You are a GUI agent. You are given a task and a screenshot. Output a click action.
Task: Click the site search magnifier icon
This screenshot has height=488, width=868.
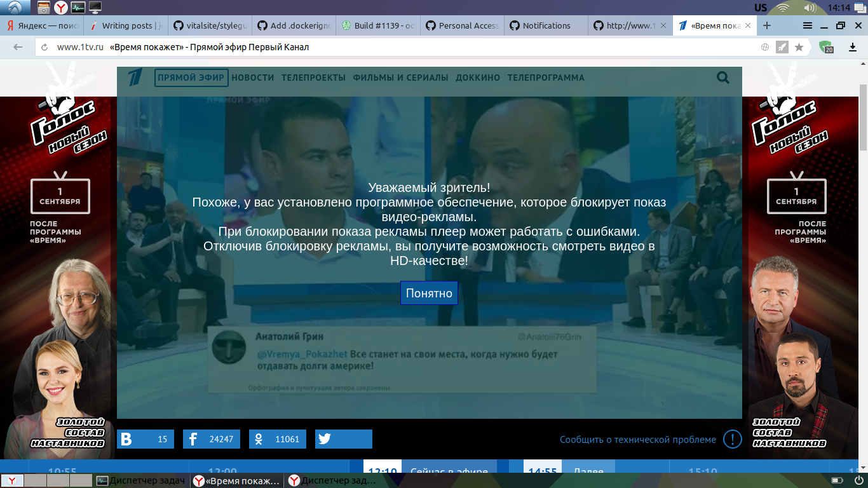tap(723, 78)
